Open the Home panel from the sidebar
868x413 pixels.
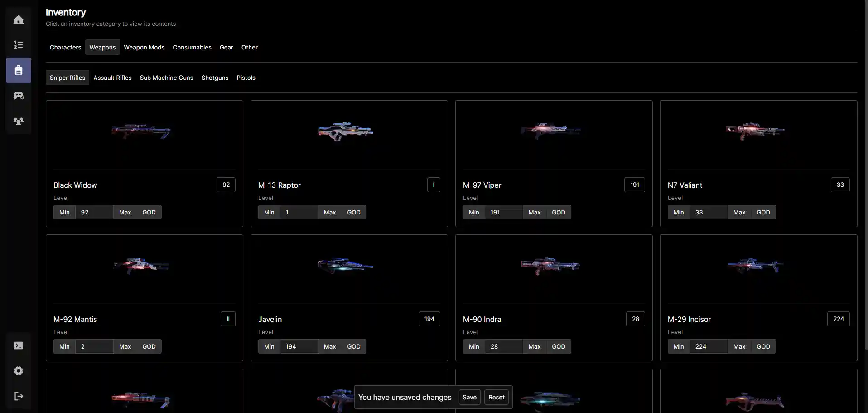18,19
